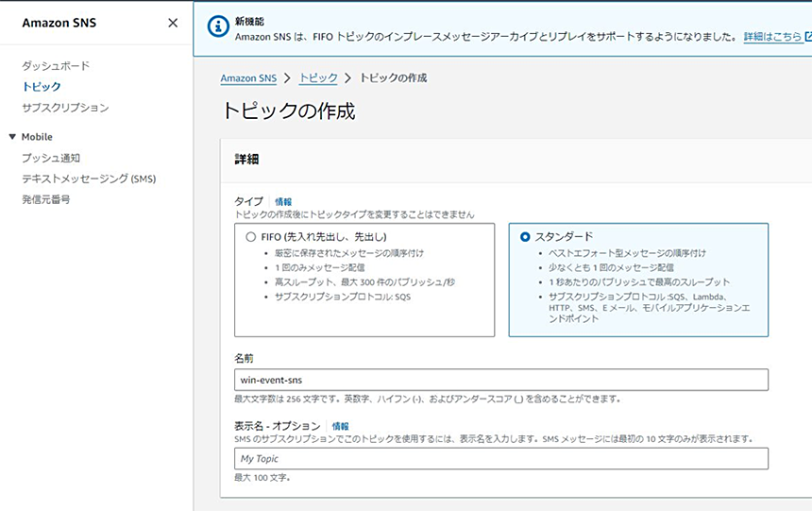Click '厳密に保存されたメッセージの順序付け' bullet text

click(x=349, y=253)
